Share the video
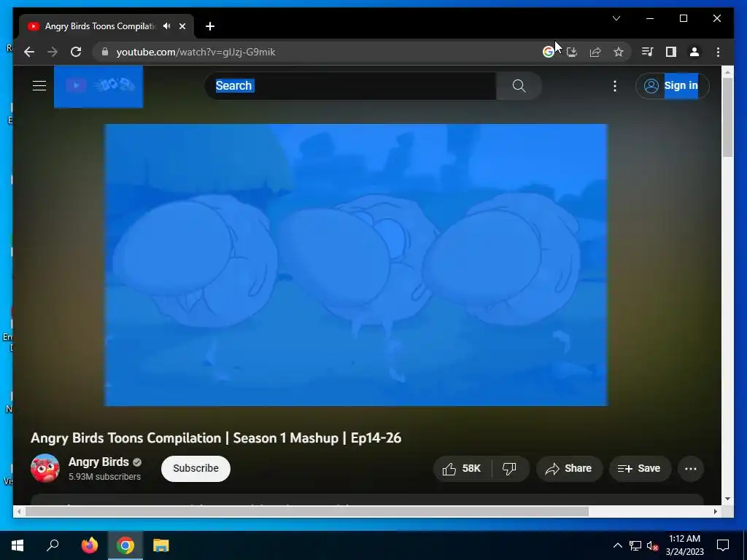This screenshot has height=560, width=747. [x=569, y=469]
